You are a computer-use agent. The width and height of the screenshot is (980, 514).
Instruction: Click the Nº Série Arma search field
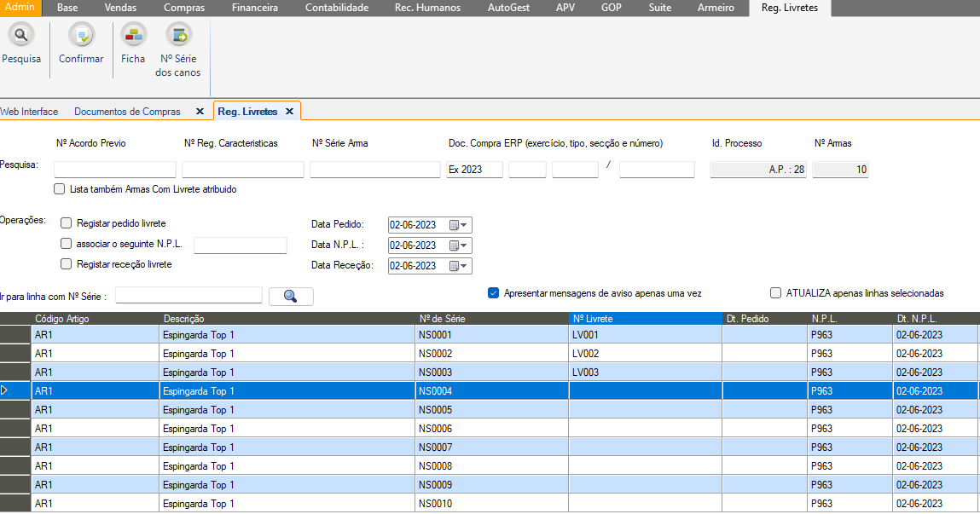[x=374, y=170]
